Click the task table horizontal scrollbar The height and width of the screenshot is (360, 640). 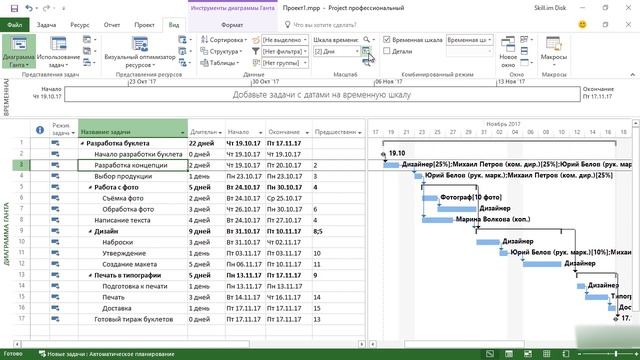point(136,344)
